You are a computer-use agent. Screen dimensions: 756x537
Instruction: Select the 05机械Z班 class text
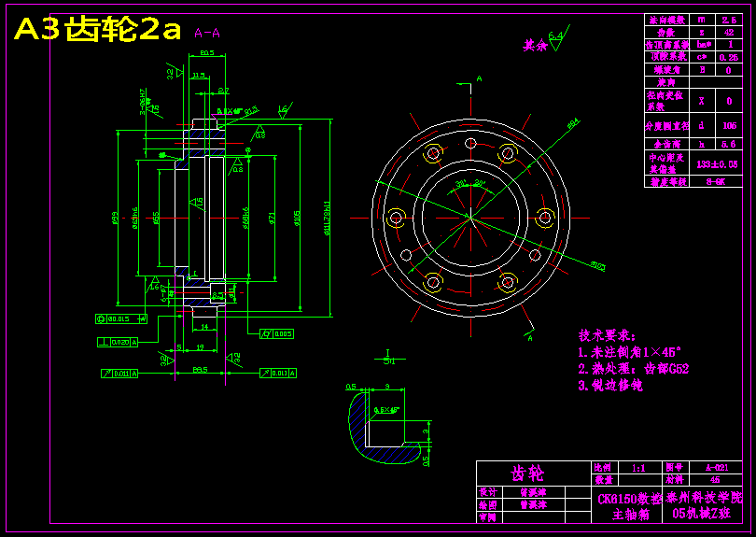coord(702,514)
